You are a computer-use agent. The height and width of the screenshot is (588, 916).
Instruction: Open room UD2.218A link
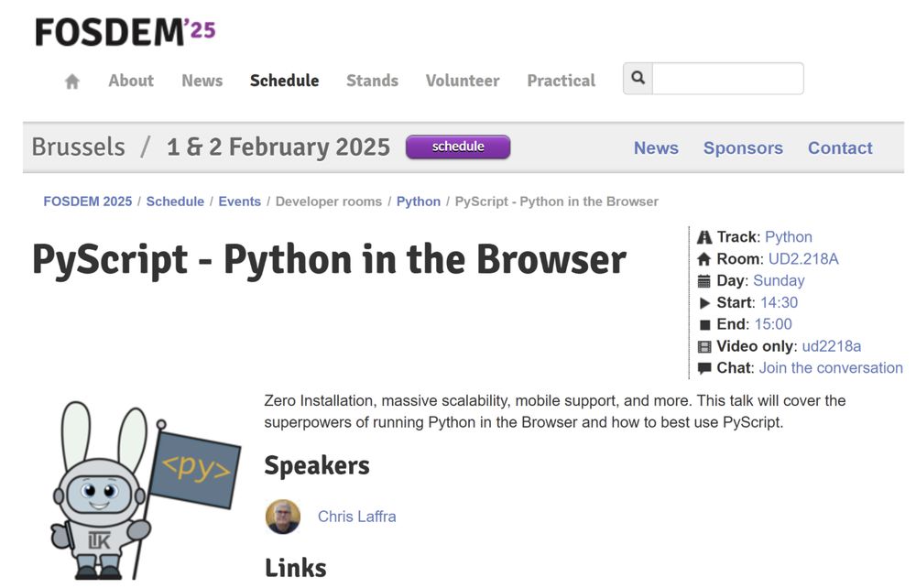pos(803,258)
